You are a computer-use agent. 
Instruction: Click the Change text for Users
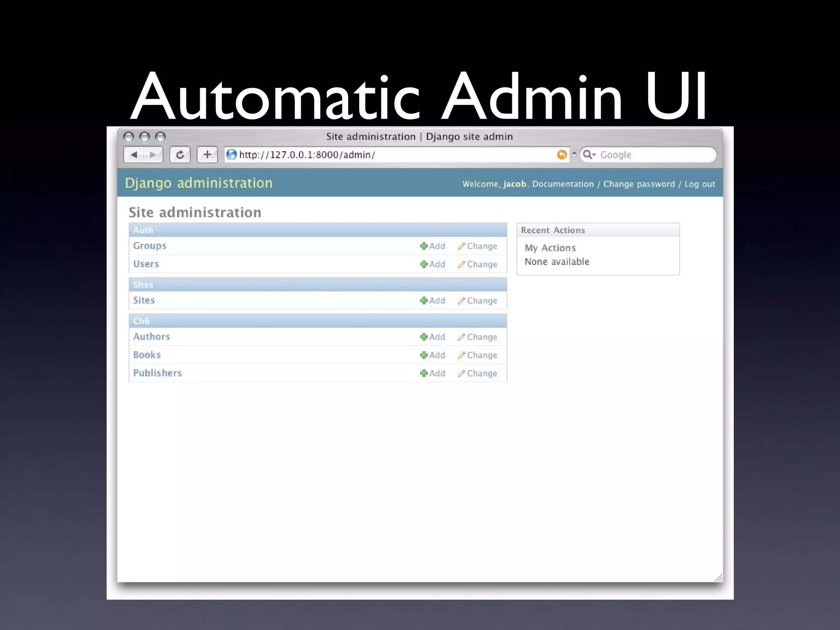pyautogui.click(x=482, y=265)
